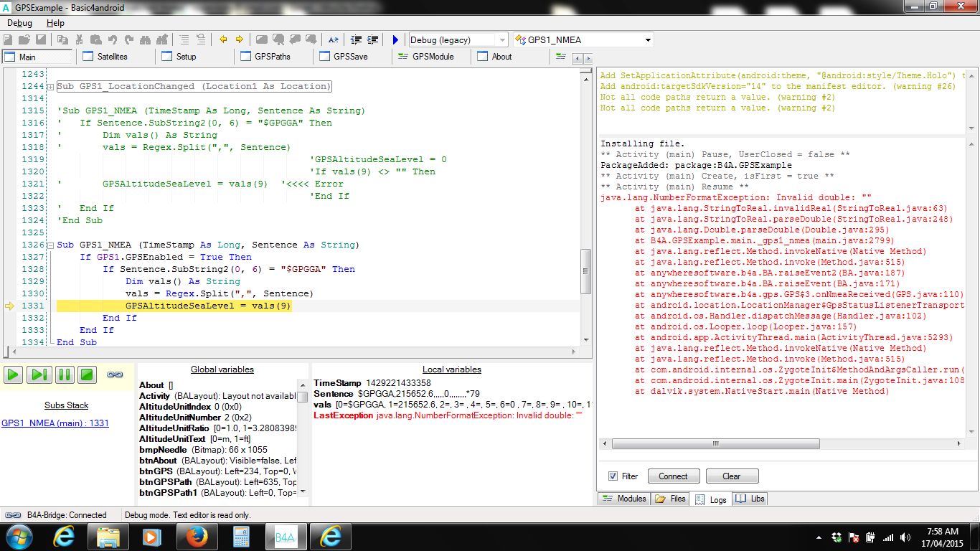This screenshot has height=551, width=980.
Task: Expand the Sub GPS1_LocationChanged code block
Action: 50,87
